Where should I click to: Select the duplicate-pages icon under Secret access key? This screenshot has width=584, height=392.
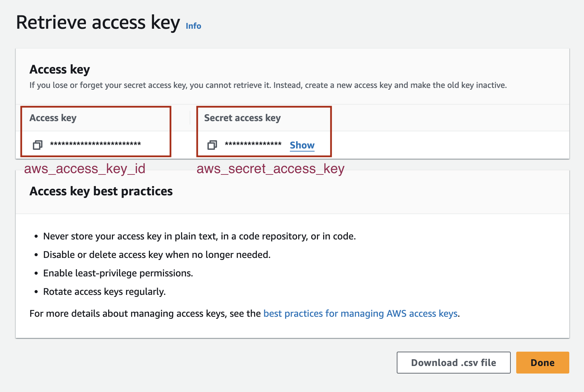(x=213, y=145)
